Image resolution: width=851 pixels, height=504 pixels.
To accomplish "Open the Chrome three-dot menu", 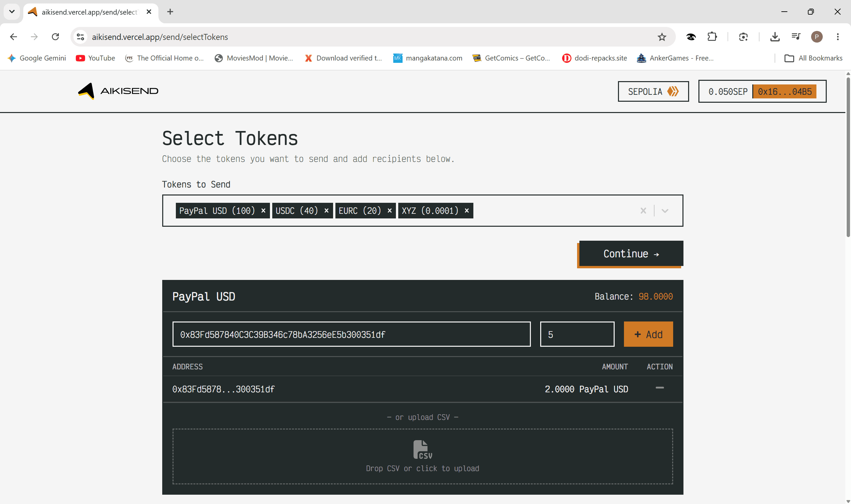I will (838, 37).
